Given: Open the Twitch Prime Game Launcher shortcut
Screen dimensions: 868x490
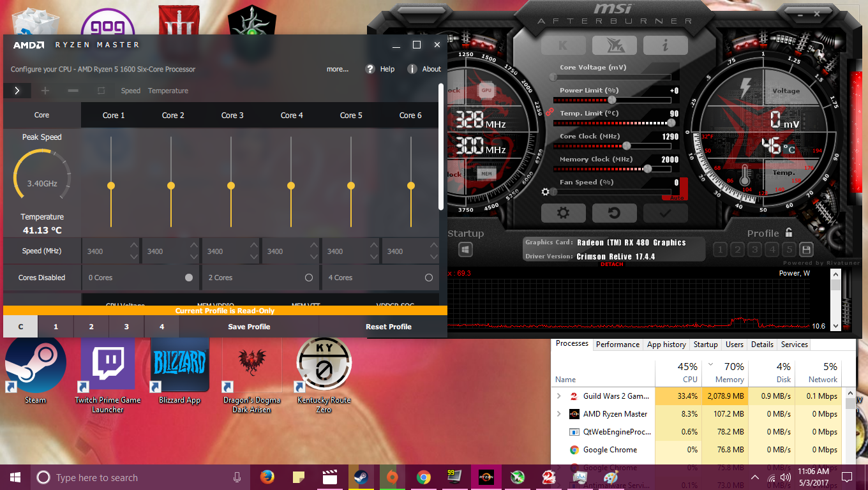Looking at the screenshot, I should pos(107,375).
